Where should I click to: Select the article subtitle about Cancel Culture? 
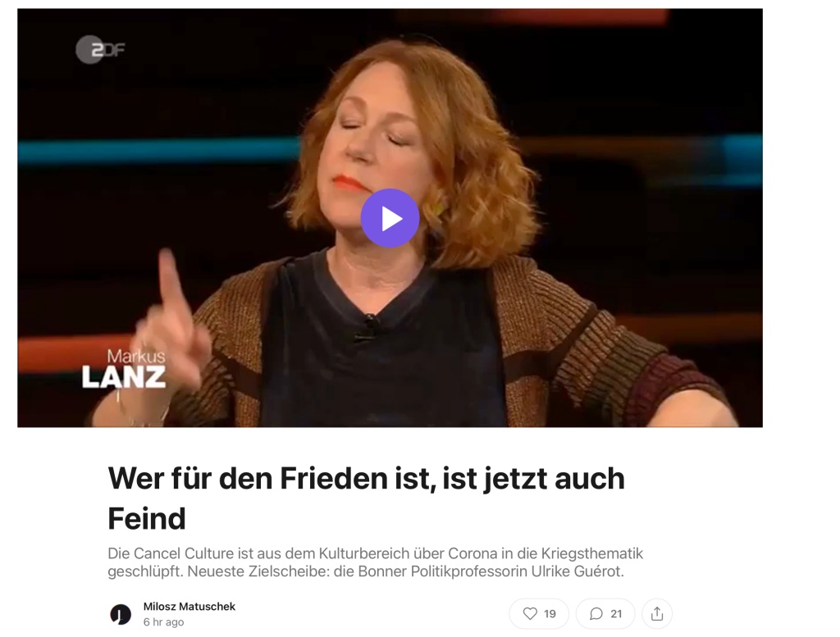[375, 562]
